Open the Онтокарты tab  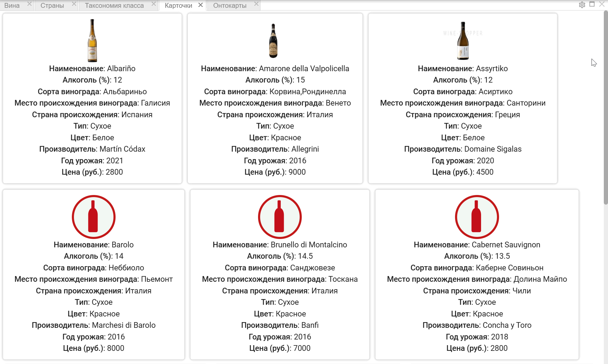point(230,5)
